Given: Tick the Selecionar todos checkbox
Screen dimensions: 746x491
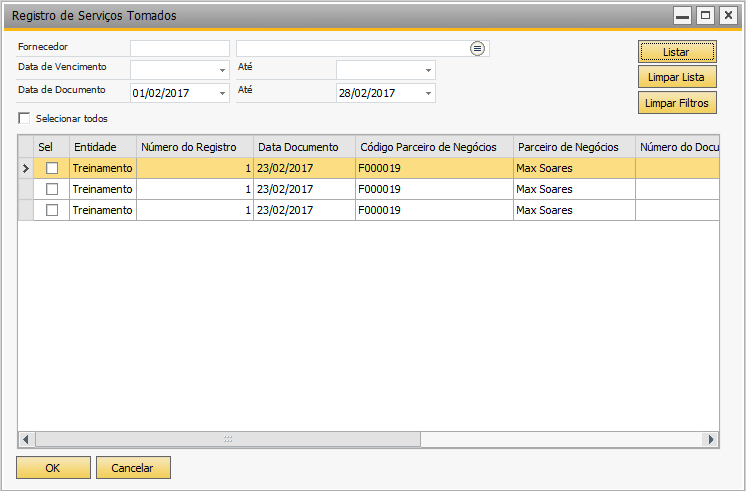Looking at the screenshot, I should tap(24, 118).
